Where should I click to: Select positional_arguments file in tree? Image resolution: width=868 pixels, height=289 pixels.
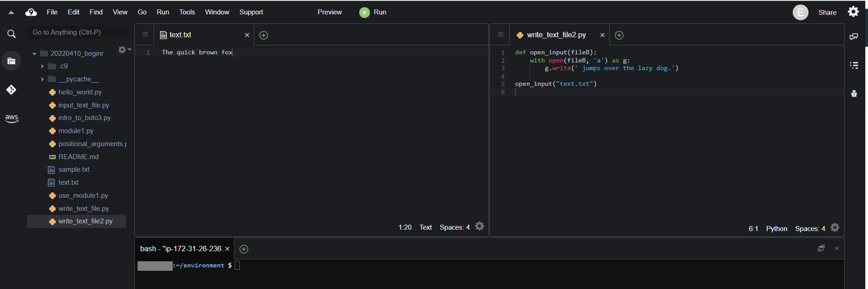point(92,144)
